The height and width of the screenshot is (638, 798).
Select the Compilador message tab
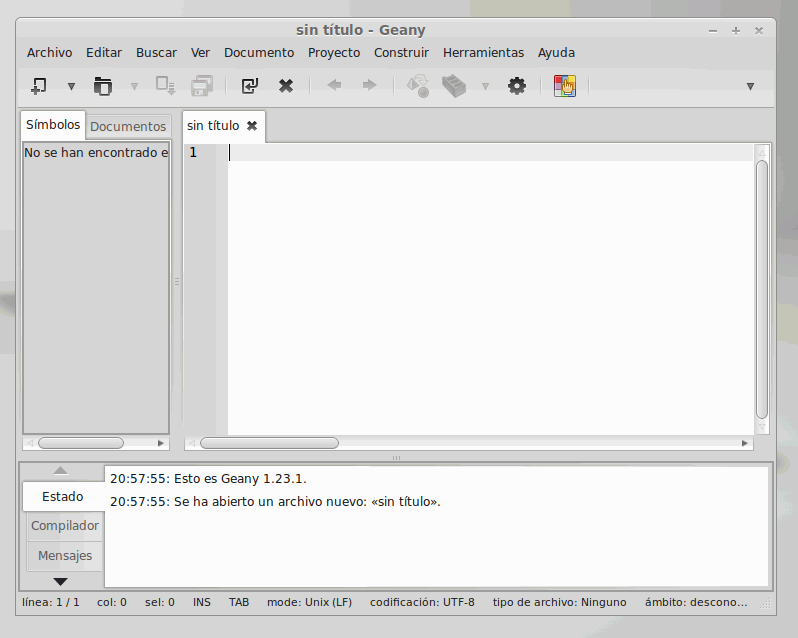(65, 526)
